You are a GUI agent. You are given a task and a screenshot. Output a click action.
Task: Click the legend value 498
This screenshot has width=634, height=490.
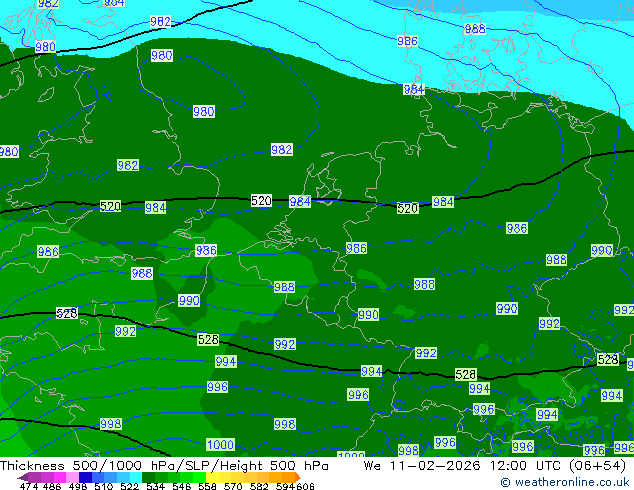pos(78,487)
